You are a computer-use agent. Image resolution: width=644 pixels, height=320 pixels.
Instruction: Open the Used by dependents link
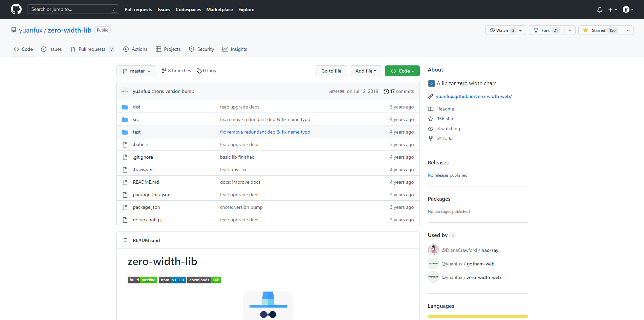pos(442,235)
